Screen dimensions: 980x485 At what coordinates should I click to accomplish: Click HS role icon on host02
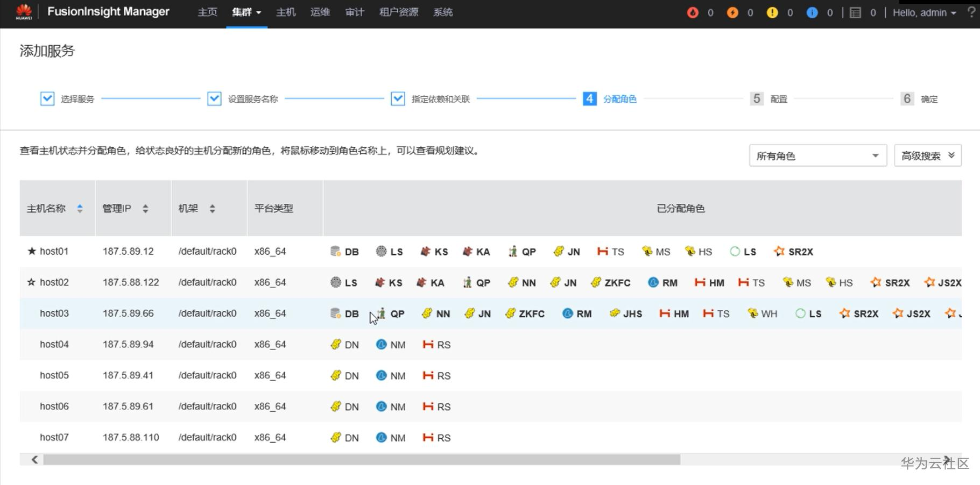point(831,282)
